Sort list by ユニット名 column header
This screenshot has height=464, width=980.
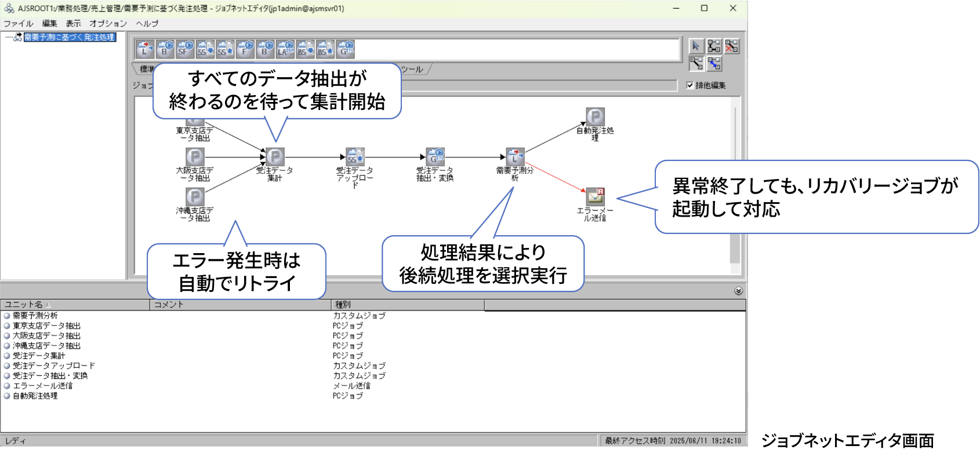point(74,305)
